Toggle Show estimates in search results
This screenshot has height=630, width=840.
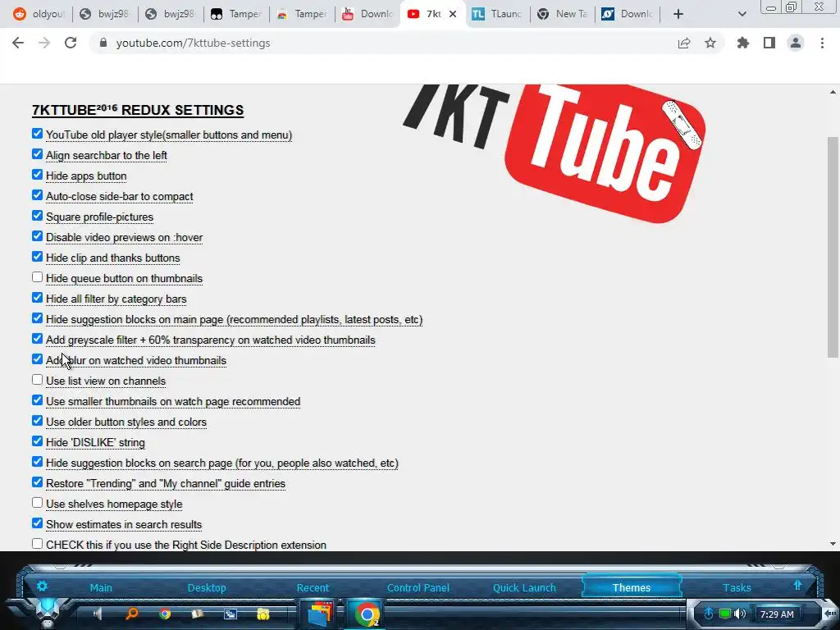[x=37, y=523]
